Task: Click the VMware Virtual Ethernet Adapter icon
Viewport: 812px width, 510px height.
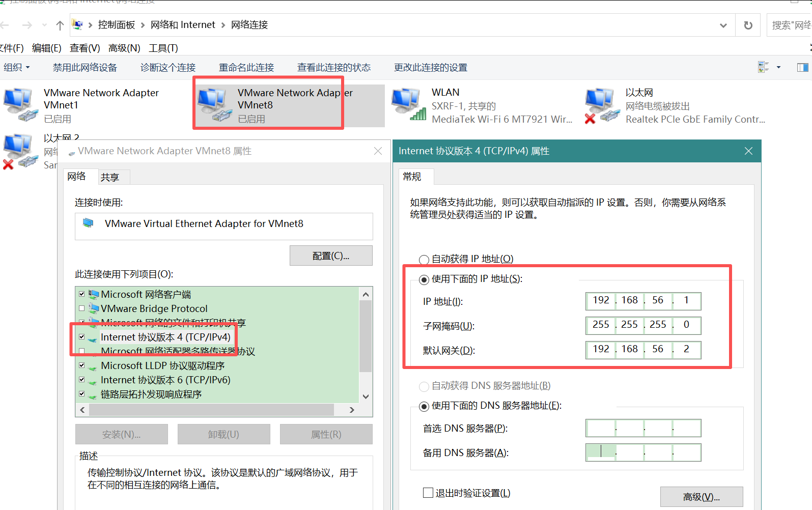Action: point(88,223)
